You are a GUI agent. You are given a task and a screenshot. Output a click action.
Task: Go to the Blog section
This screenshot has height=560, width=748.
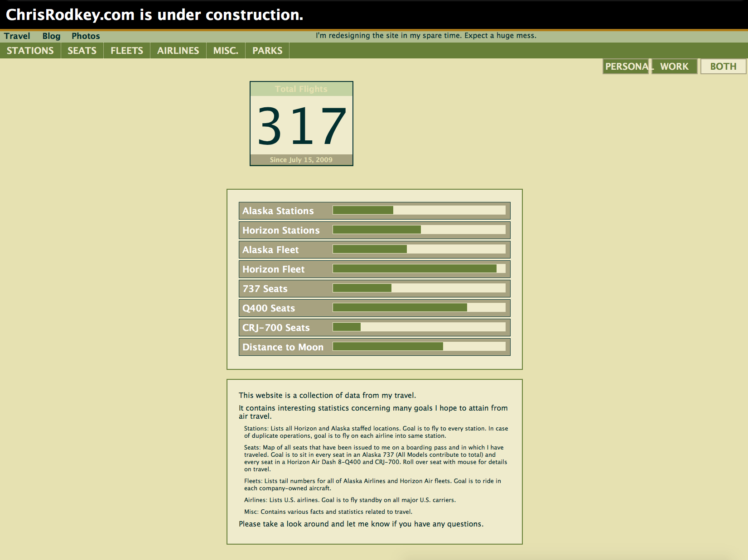[51, 36]
